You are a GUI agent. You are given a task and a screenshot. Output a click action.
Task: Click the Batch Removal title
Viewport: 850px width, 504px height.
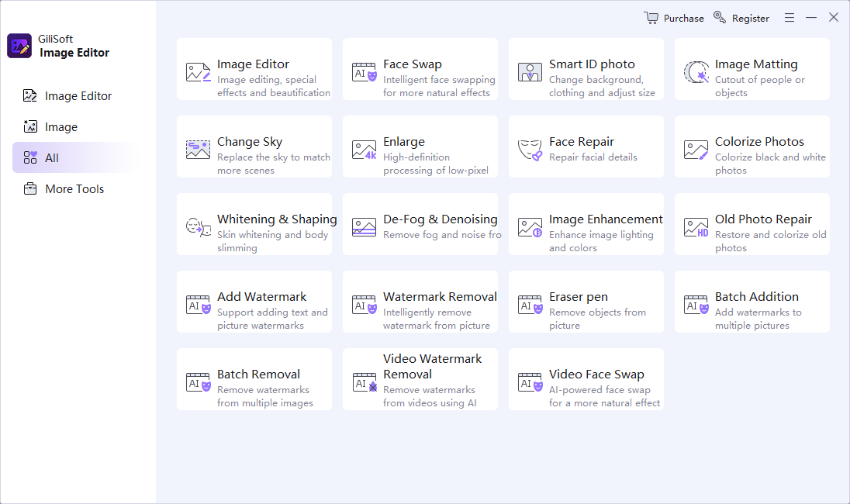tap(258, 374)
